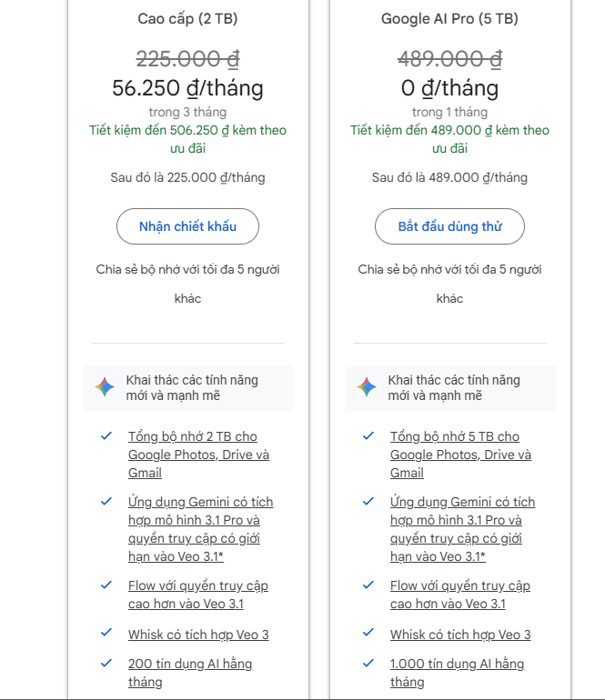
Task: Click share storage text in Google AI Pro card
Action: 449,284
